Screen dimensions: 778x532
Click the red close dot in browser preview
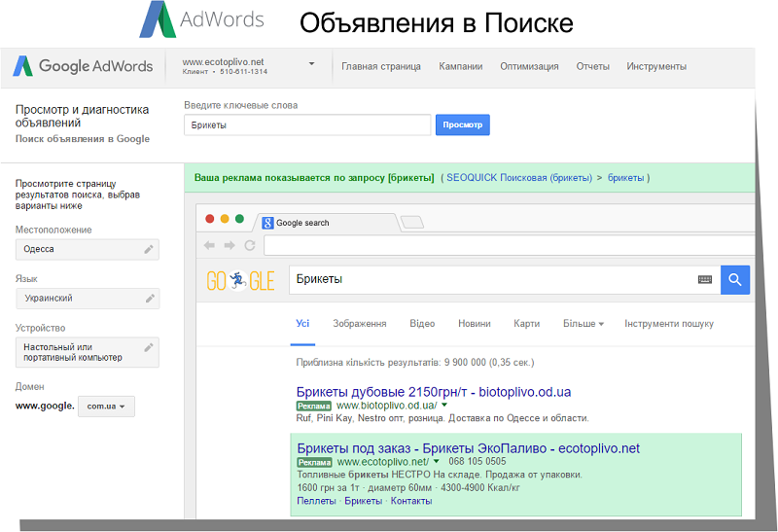[210, 219]
